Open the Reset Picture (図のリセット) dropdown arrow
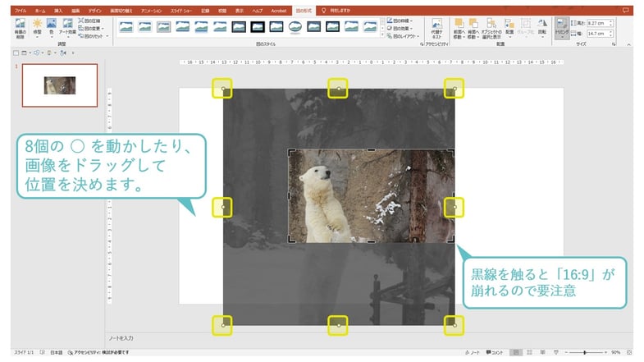The width and height of the screenshot is (644, 362). 107,36
